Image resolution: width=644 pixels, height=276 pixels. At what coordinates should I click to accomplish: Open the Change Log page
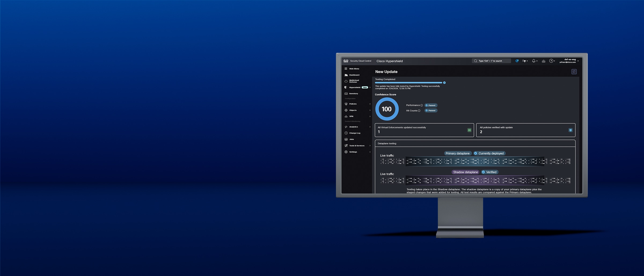point(354,133)
